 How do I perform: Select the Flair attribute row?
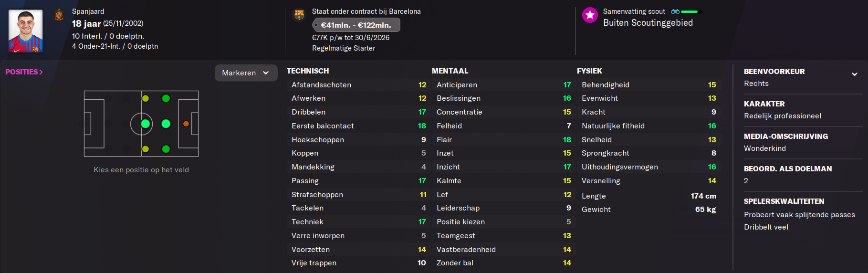tap(504, 140)
